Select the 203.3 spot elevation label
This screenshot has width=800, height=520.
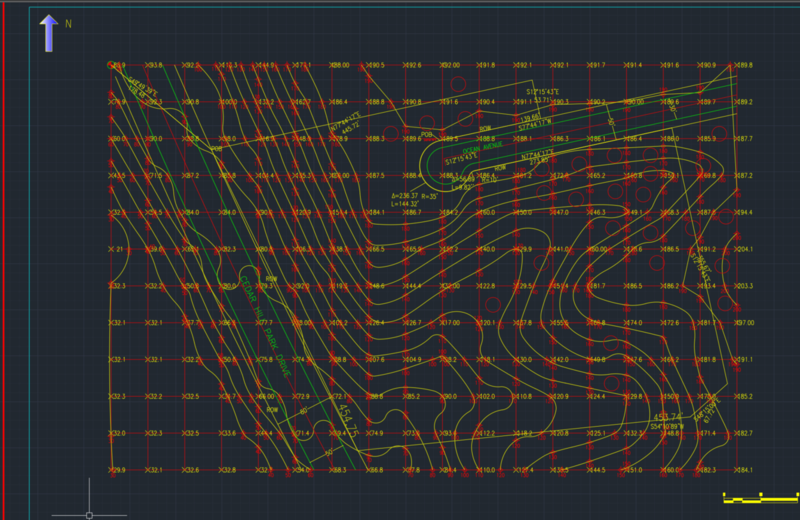(745, 286)
